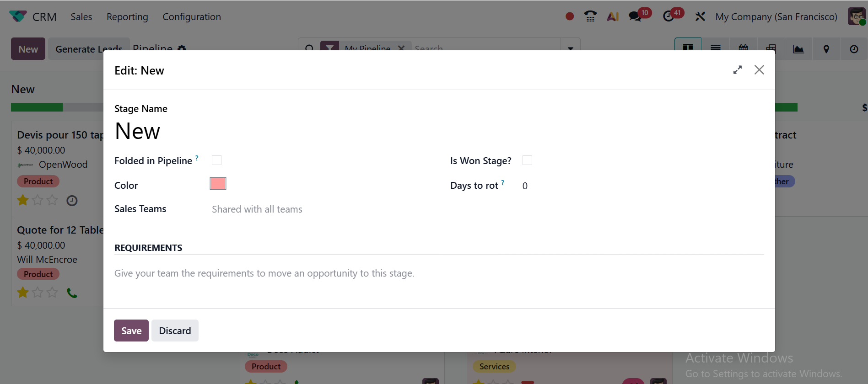Open the messages conversations icon
Image resolution: width=868 pixels, height=384 pixels.
(x=635, y=16)
